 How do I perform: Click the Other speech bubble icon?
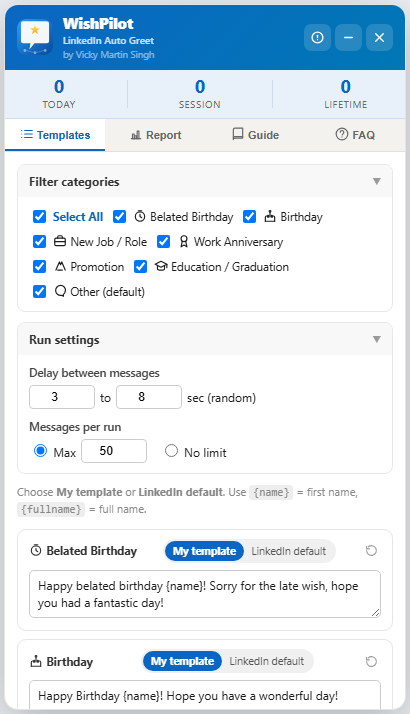coord(60,291)
